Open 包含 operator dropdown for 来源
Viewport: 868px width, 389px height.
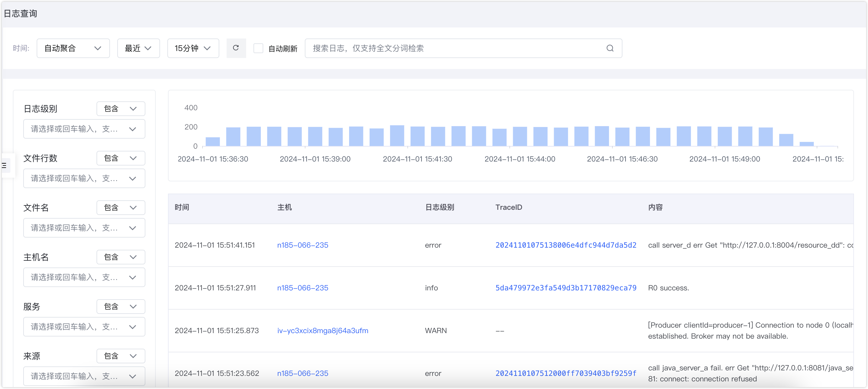pos(121,356)
